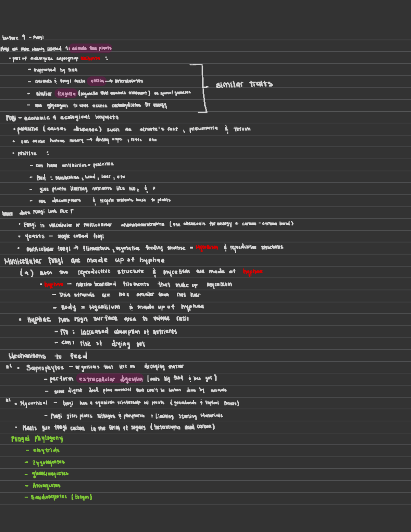Viewport: 411px width, 532px height.
Task: Click the "Multicellular fungi are made up of hyphae" heading
Action: click(x=84, y=261)
